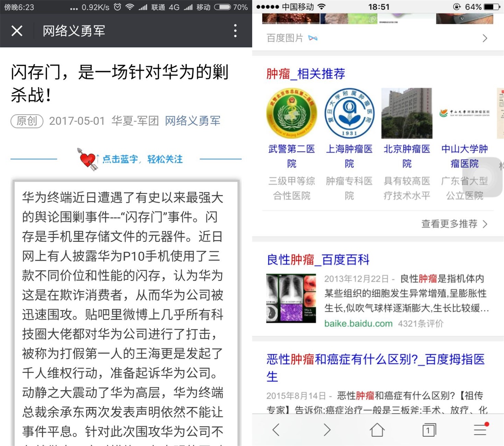Image resolution: width=504 pixels, height=446 pixels.
Task: Open the 武警第二医院 emblem thumbnail
Action: (x=292, y=113)
